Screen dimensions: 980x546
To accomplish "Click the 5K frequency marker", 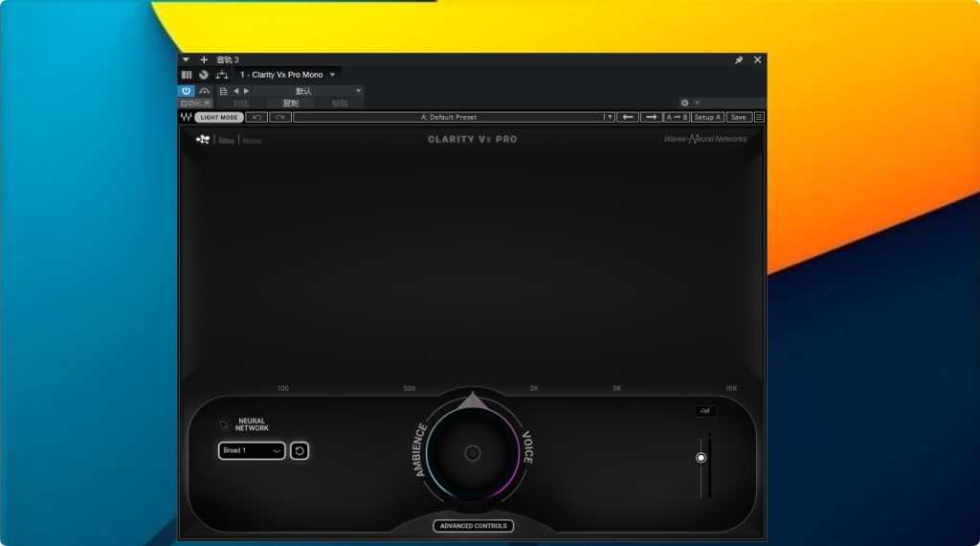I will (617, 388).
